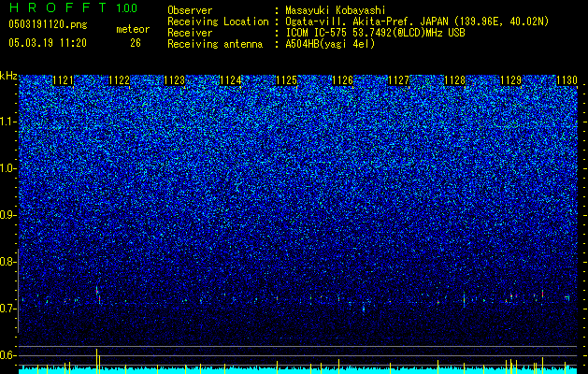Click the 'Observer' field label
This screenshot has height=374, width=588.
[190, 10]
